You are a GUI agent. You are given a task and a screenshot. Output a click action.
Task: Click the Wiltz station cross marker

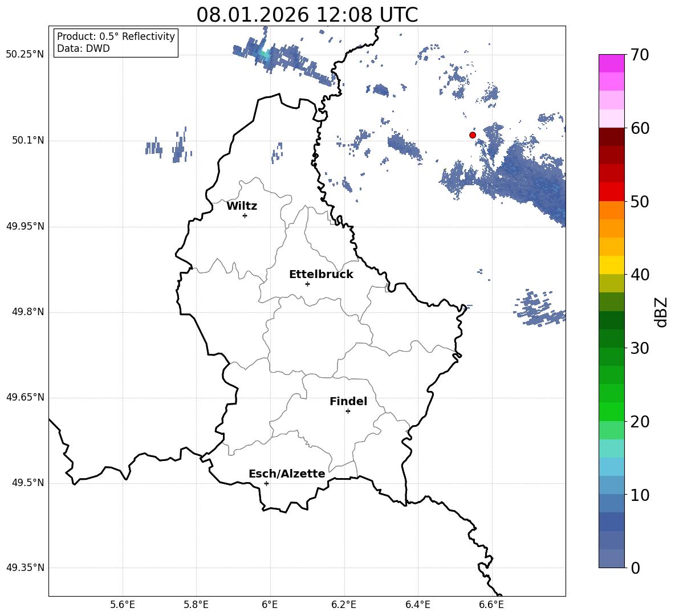pos(245,215)
